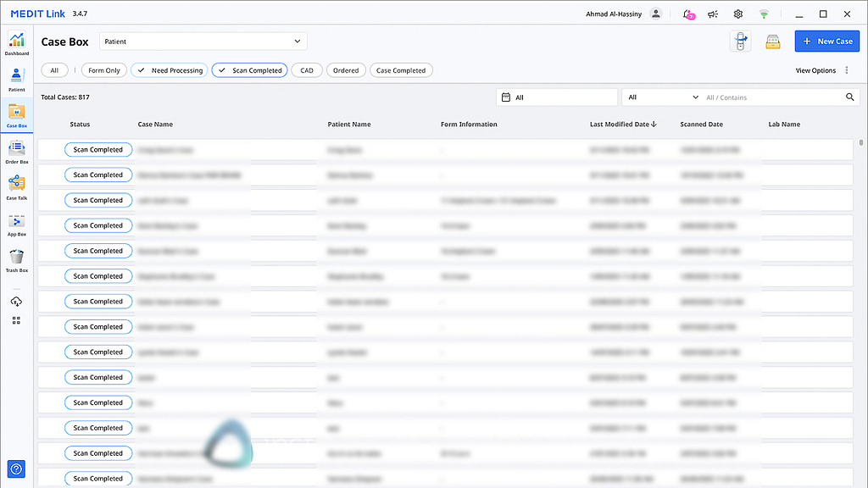Open the All search-field dropdown
Viewport: 868px width, 488px height.
[x=662, y=97]
